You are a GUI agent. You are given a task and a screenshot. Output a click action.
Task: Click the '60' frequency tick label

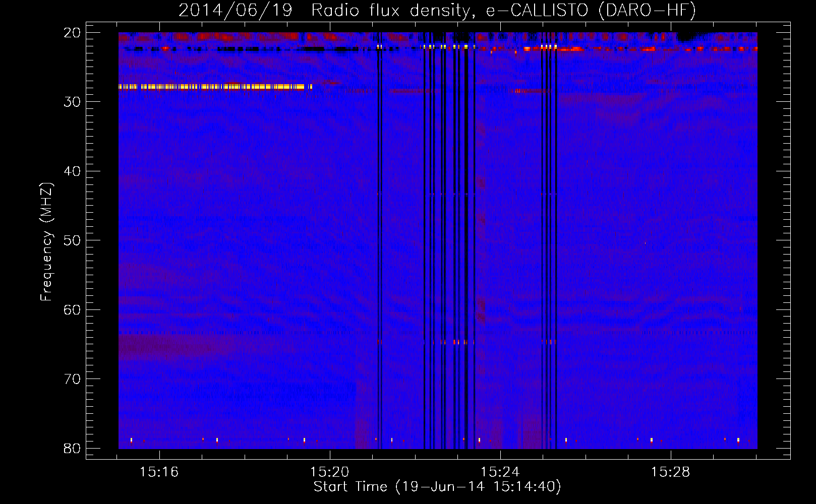[72, 310]
